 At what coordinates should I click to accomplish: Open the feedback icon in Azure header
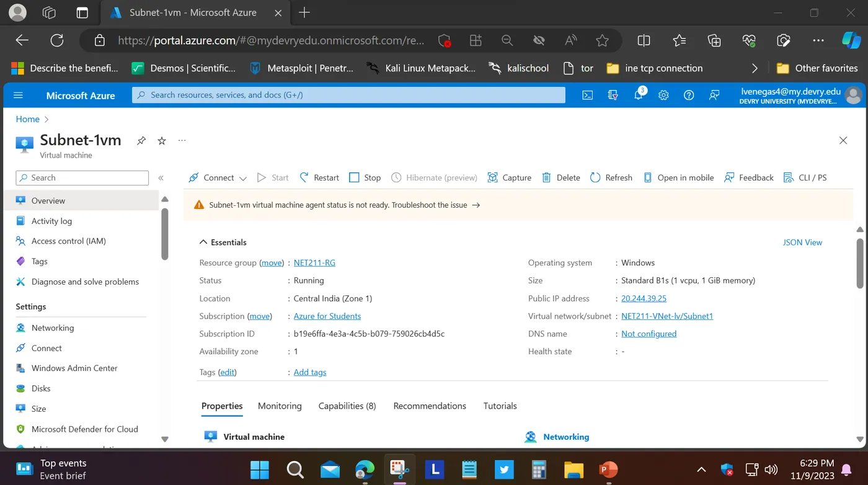[x=714, y=95]
